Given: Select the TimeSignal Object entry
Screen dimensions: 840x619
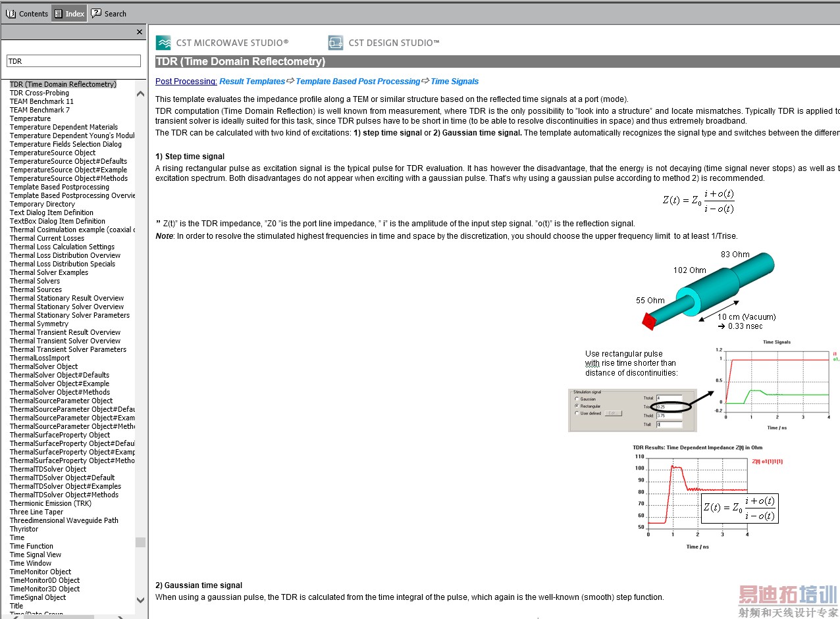Looking at the screenshot, I should click(38, 597).
